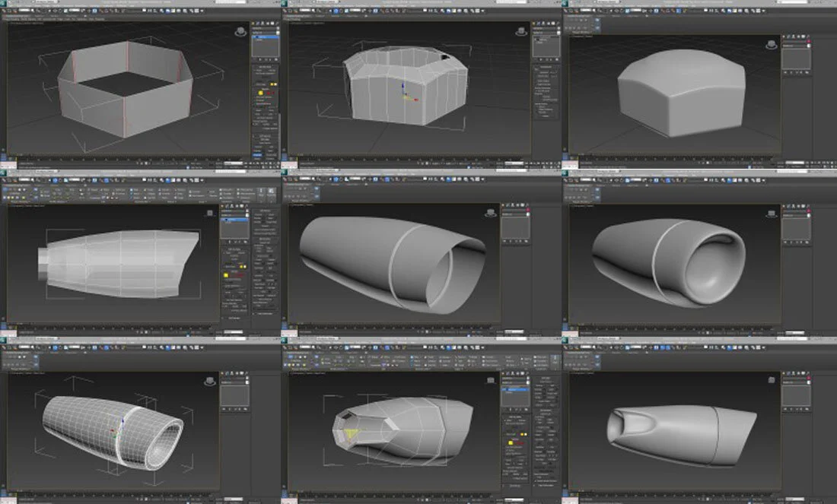Click the red object color swatch in smoothed pillow panel
The image size is (837, 504).
click(808, 42)
